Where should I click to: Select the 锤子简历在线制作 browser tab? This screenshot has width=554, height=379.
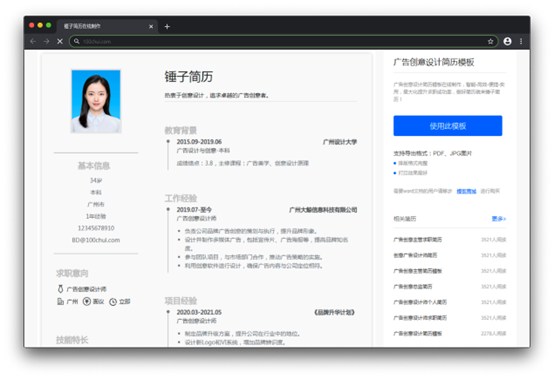click(107, 26)
